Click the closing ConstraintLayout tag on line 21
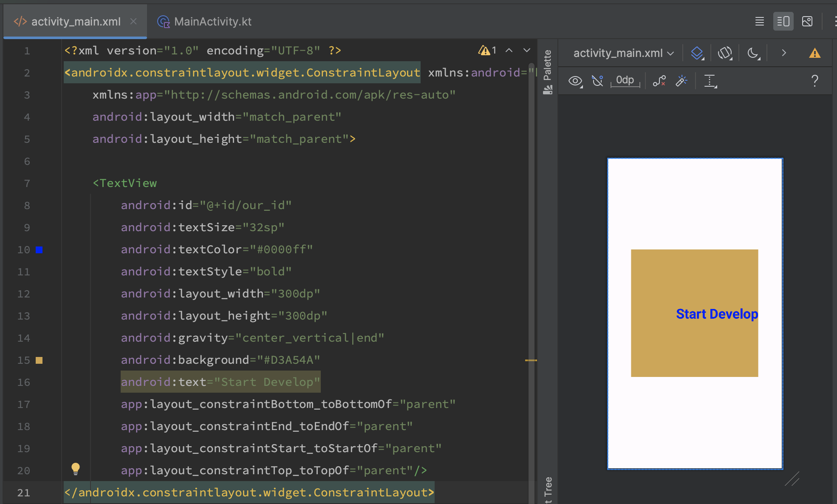The width and height of the screenshot is (837, 504). click(249, 493)
